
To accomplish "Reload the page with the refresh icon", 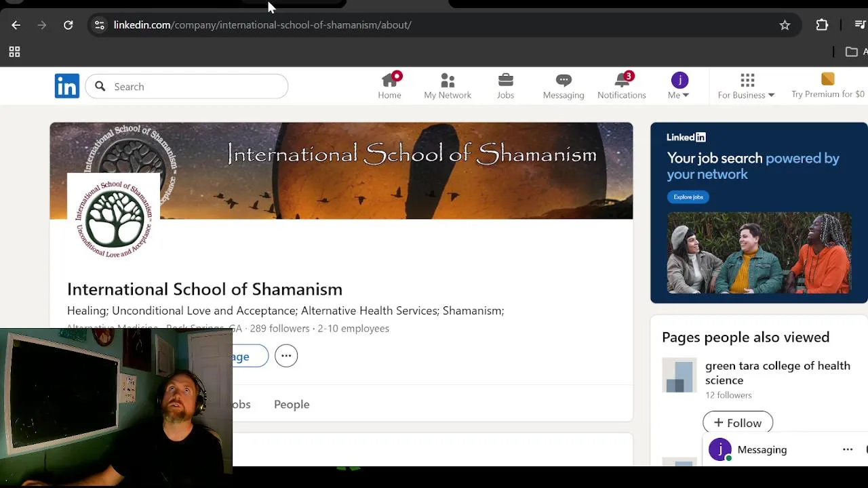I will (68, 25).
